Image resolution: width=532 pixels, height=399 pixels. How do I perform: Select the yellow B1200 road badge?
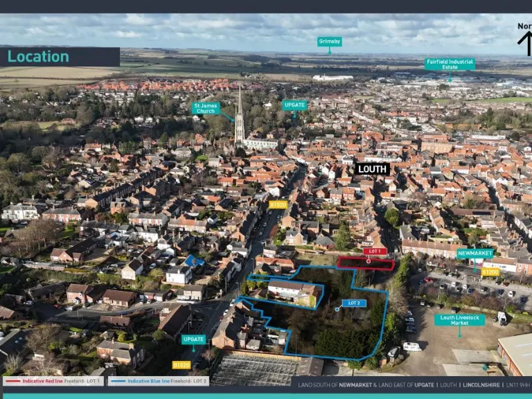point(490,272)
